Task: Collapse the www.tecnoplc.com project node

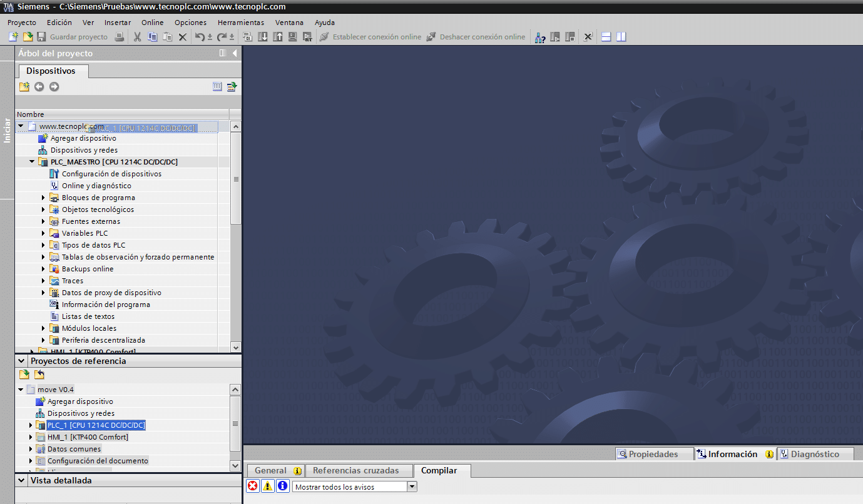Action: [21, 126]
